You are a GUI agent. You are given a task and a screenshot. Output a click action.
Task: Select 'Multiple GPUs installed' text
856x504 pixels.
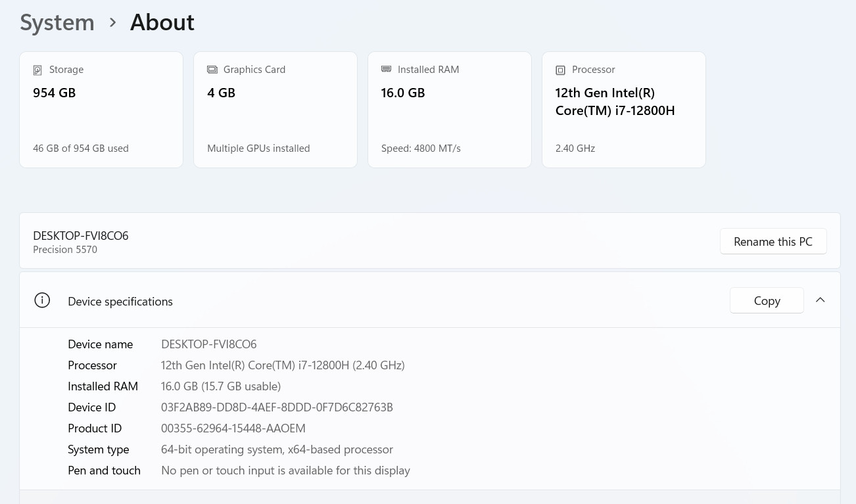tap(258, 149)
